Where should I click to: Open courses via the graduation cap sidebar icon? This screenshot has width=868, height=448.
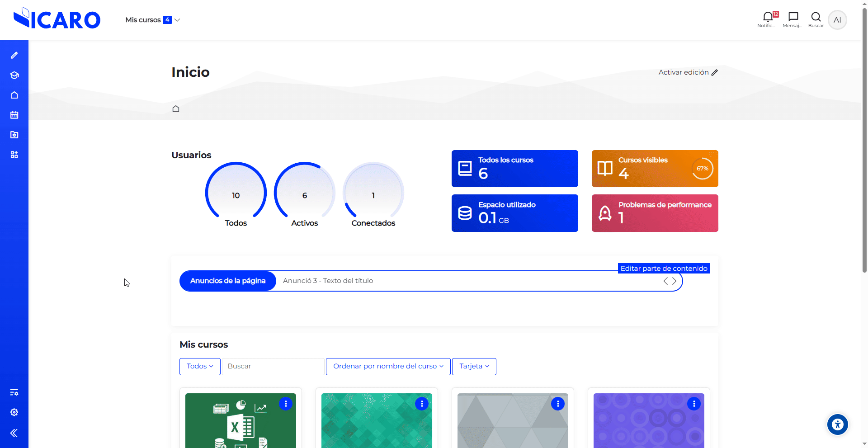pyautogui.click(x=14, y=75)
